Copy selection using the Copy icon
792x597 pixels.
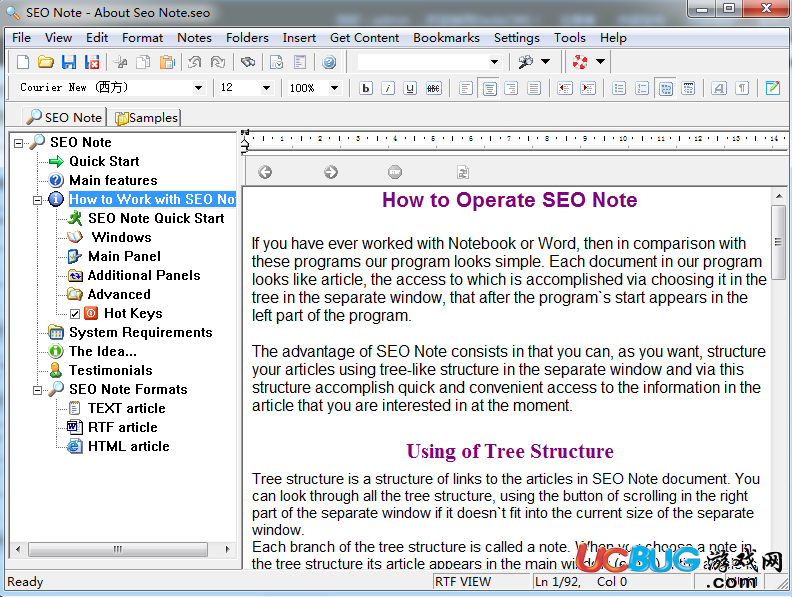(x=143, y=62)
